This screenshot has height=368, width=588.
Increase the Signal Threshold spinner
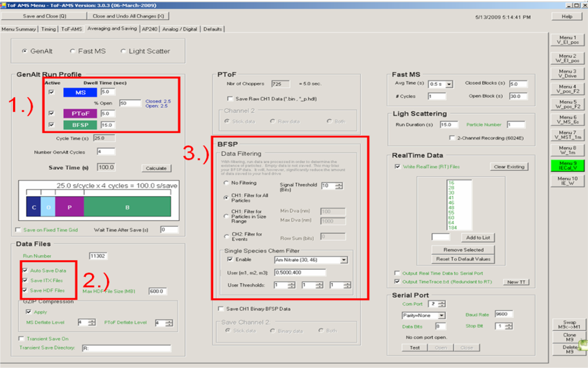(x=339, y=184)
